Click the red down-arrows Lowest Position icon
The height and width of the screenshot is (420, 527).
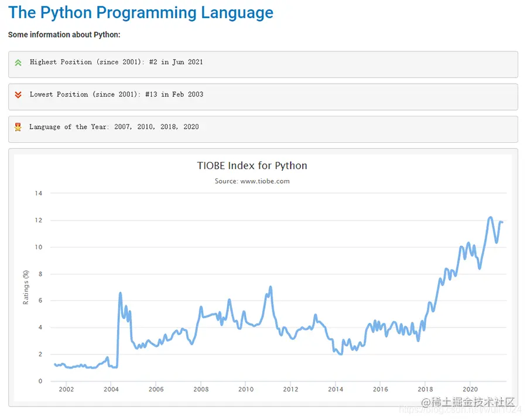pos(18,95)
